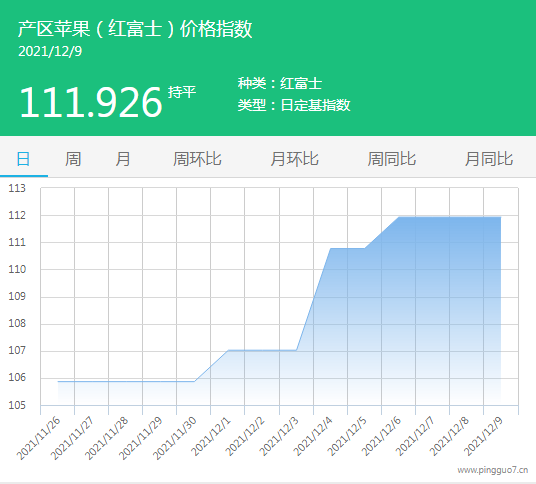Select the 周同比 tab
Image resolution: width=536 pixels, height=484 pixels.
click(x=392, y=159)
